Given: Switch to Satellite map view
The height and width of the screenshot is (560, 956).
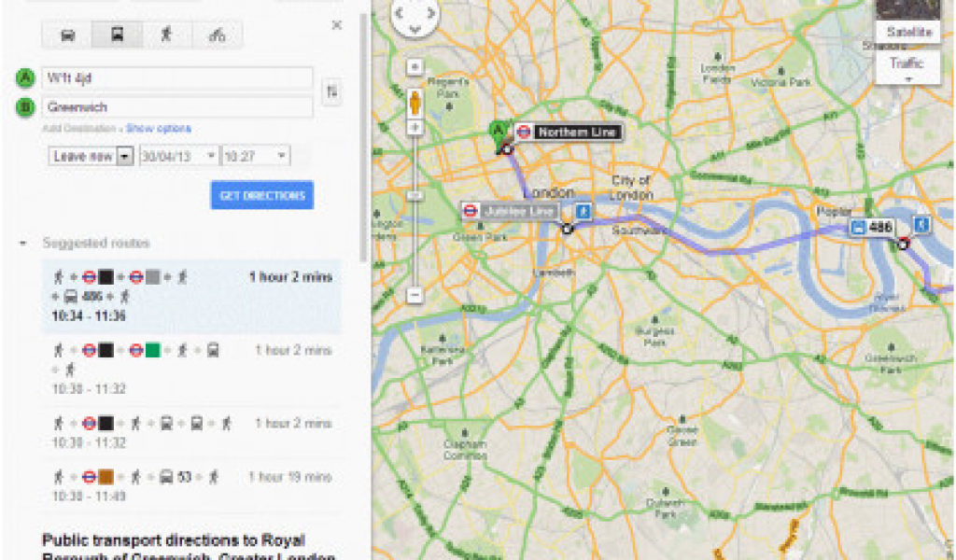Looking at the screenshot, I should coord(908,32).
